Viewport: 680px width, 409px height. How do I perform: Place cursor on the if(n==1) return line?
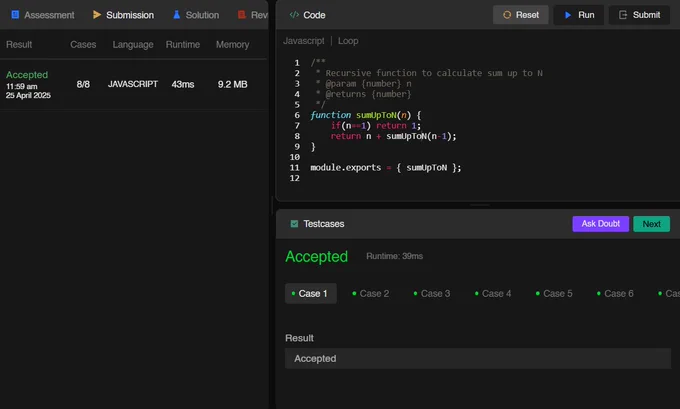point(376,126)
